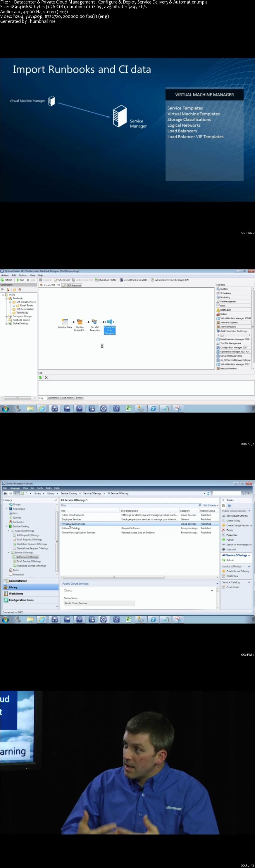Click Start orb in Runbook Designer taskbar

5,409
